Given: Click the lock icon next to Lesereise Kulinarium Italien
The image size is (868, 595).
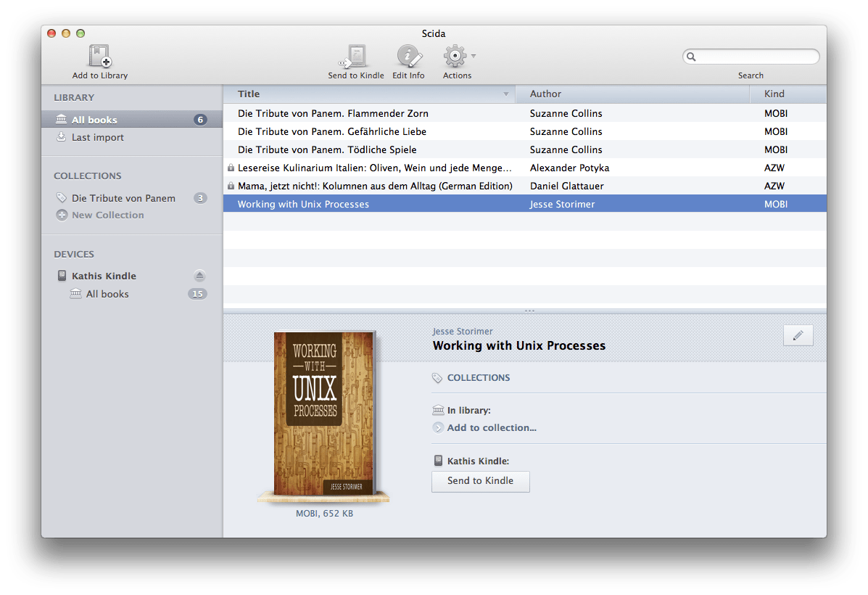Looking at the screenshot, I should tap(231, 168).
